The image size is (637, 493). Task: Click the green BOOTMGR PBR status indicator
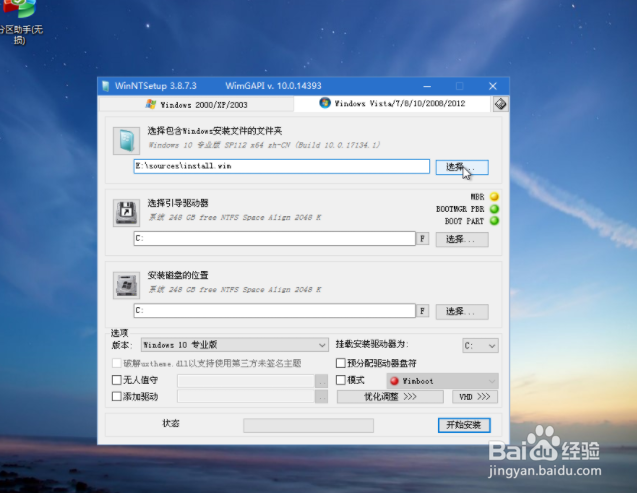pos(494,209)
